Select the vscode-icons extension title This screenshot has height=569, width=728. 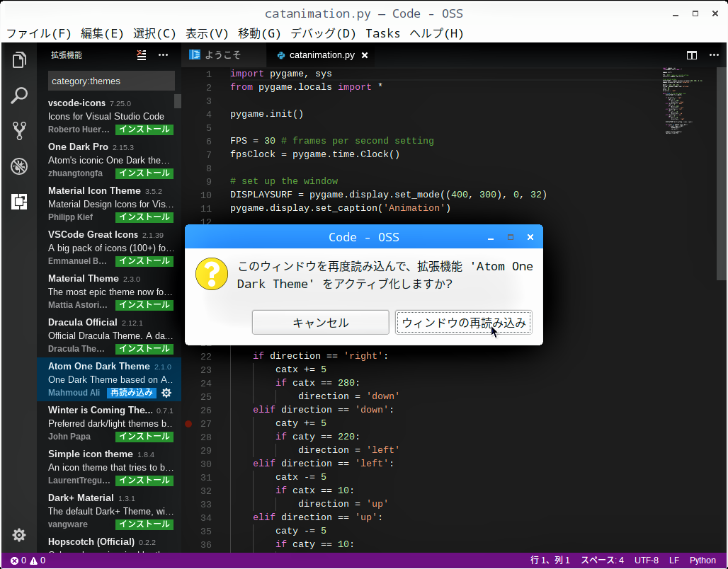(76, 103)
